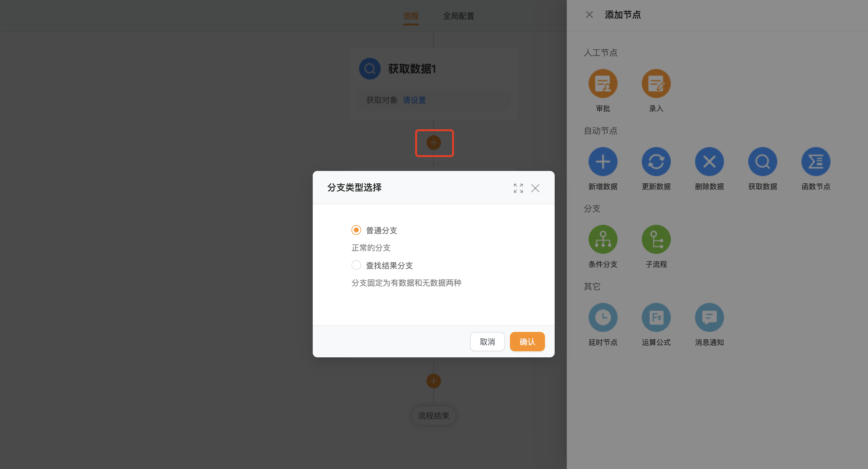Image resolution: width=868 pixels, height=469 pixels.
Task: Click the 获取对象 label
Action: pos(382,100)
